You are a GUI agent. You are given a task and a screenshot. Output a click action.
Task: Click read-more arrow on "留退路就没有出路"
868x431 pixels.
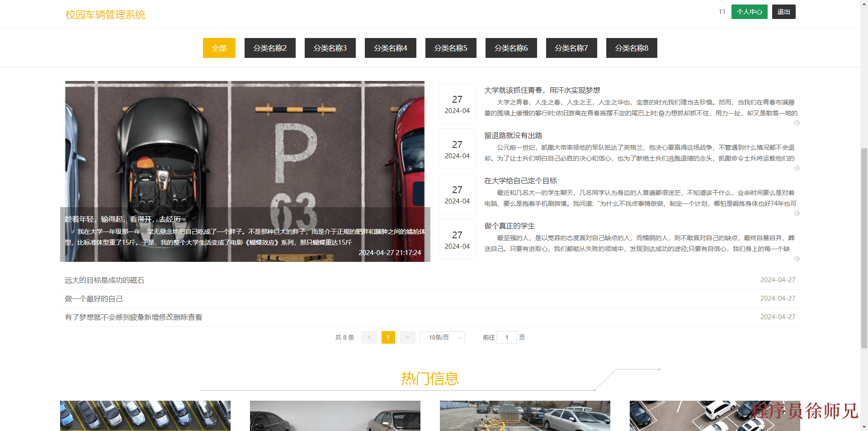797,168
